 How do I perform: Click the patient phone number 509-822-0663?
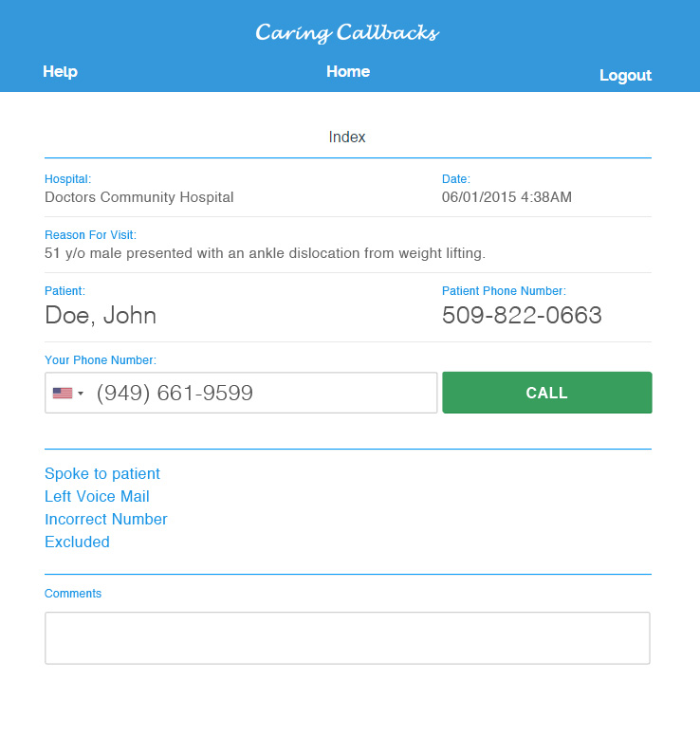point(522,316)
